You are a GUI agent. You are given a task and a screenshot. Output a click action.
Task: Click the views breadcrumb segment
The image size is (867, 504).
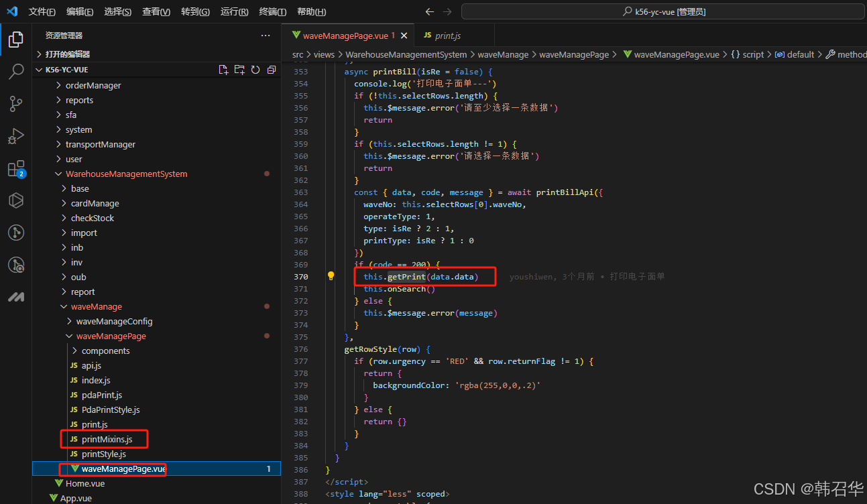pos(324,54)
